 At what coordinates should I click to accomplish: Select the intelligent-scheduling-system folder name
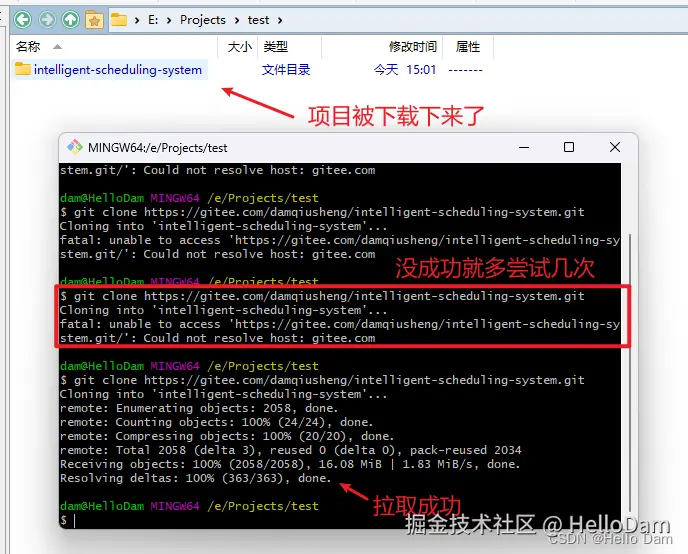click(118, 70)
